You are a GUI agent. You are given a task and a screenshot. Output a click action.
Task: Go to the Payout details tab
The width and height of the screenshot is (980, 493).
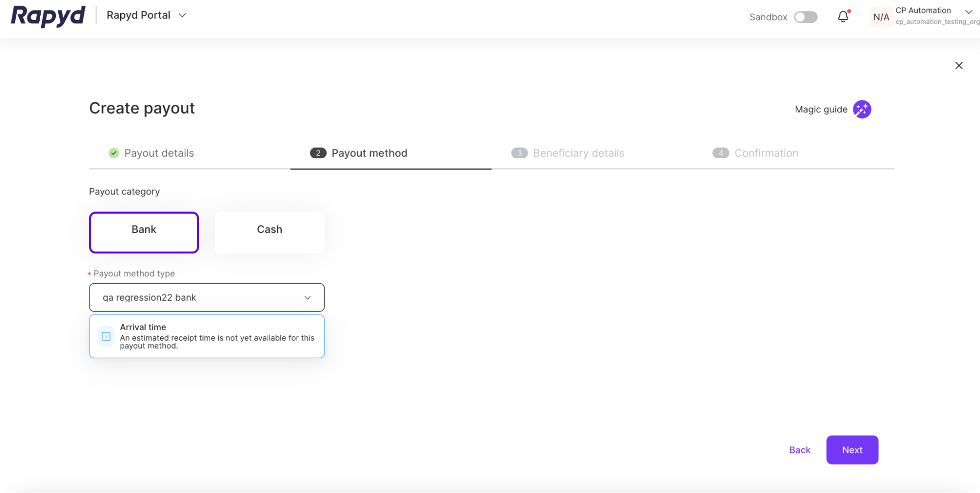pyautogui.click(x=159, y=152)
